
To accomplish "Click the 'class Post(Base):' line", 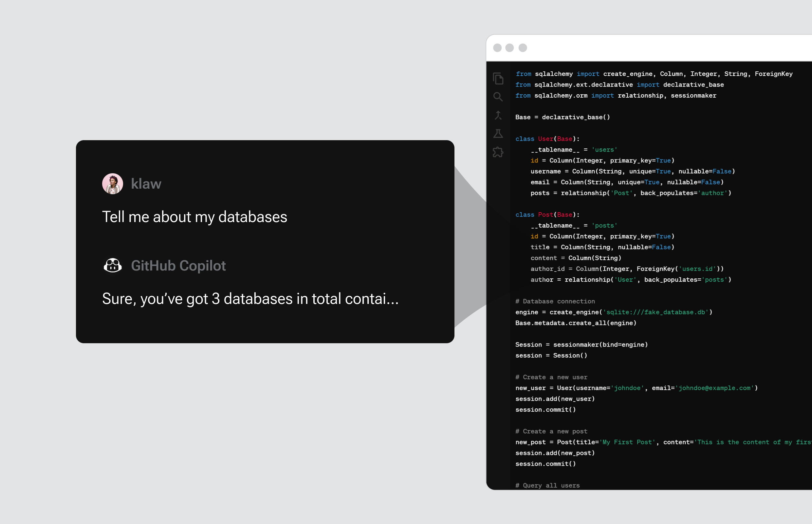I will [547, 215].
